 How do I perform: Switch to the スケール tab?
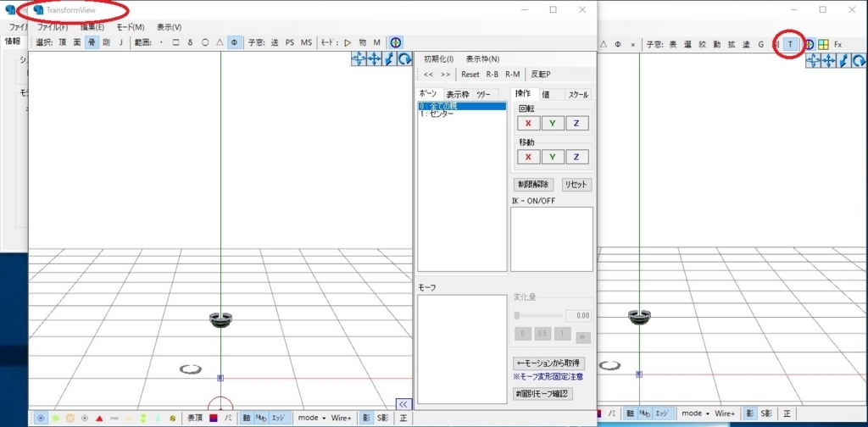point(578,95)
